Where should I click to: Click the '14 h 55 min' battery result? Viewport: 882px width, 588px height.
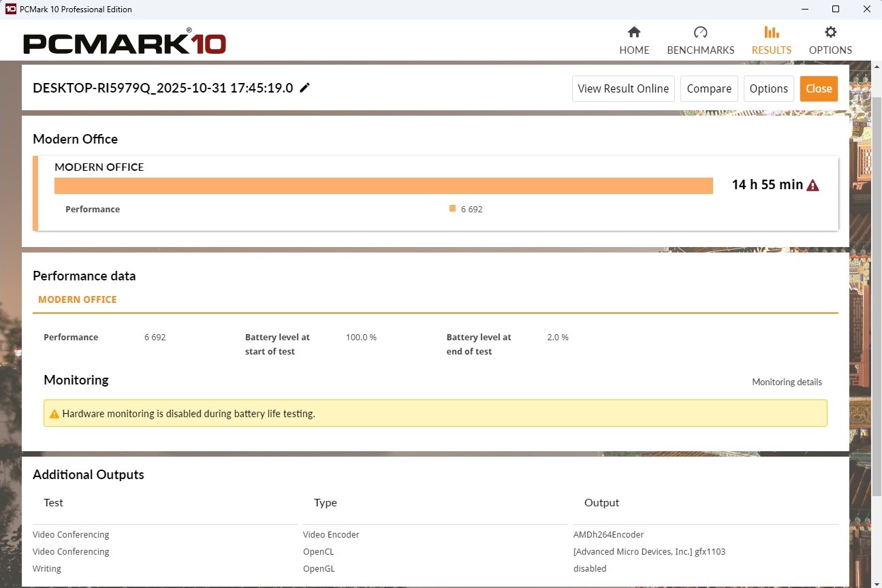768,184
